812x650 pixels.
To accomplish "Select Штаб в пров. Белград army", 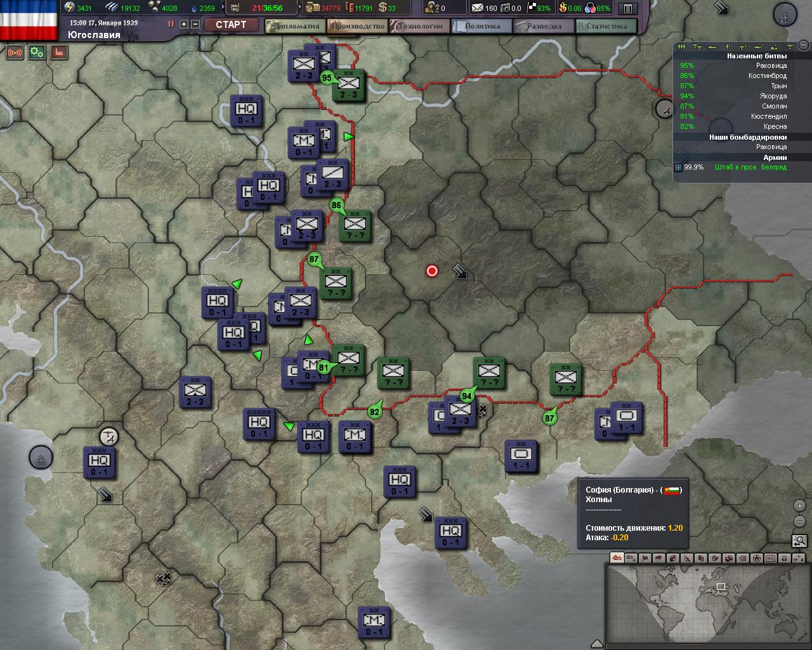I will click(750, 168).
